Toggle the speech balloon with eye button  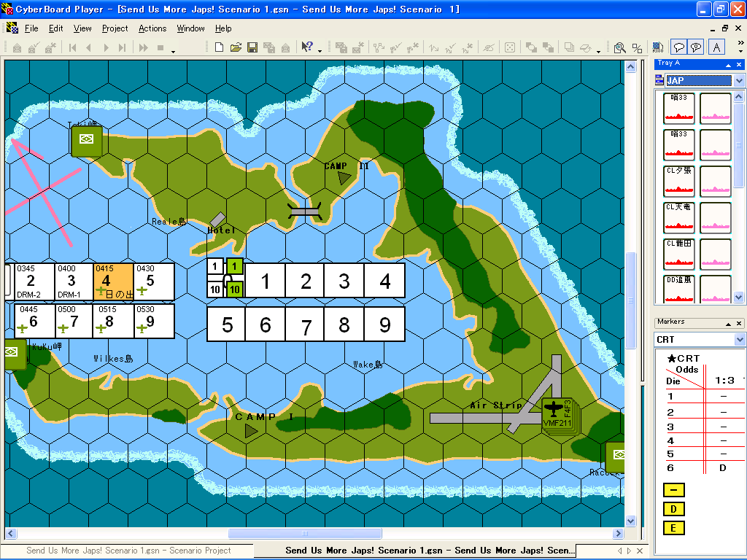(696, 47)
